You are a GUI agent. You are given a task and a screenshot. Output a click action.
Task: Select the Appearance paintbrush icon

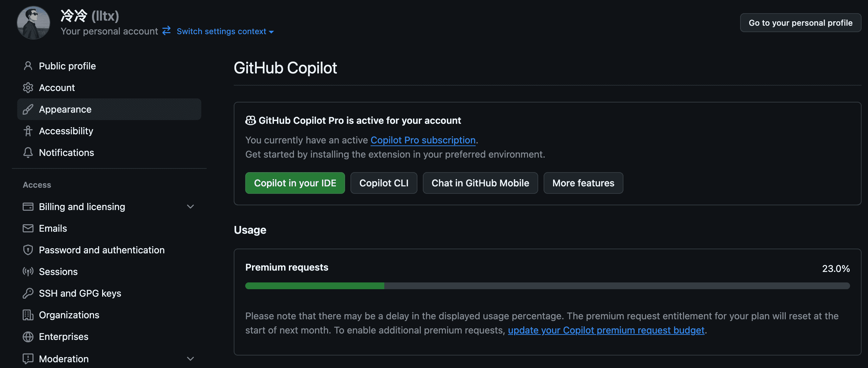(28, 109)
